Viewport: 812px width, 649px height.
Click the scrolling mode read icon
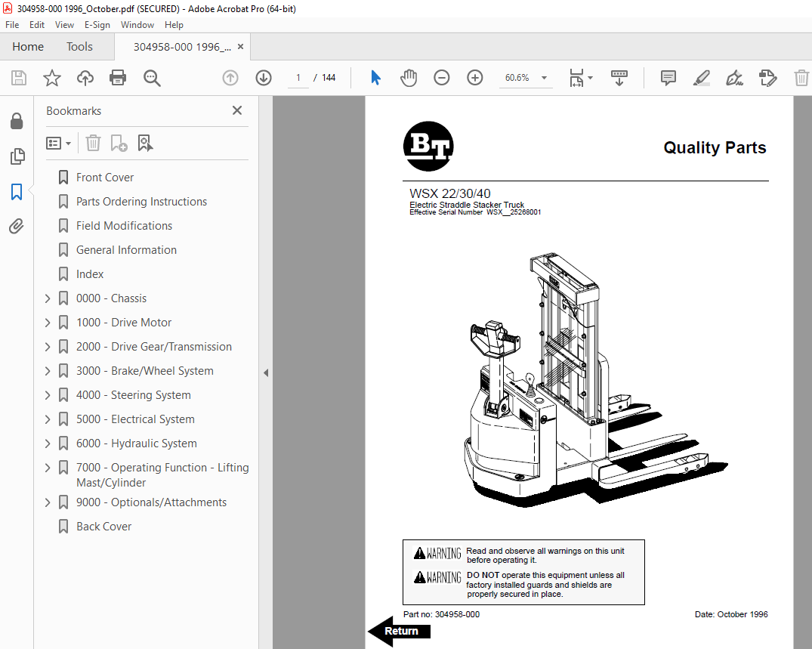click(619, 78)
